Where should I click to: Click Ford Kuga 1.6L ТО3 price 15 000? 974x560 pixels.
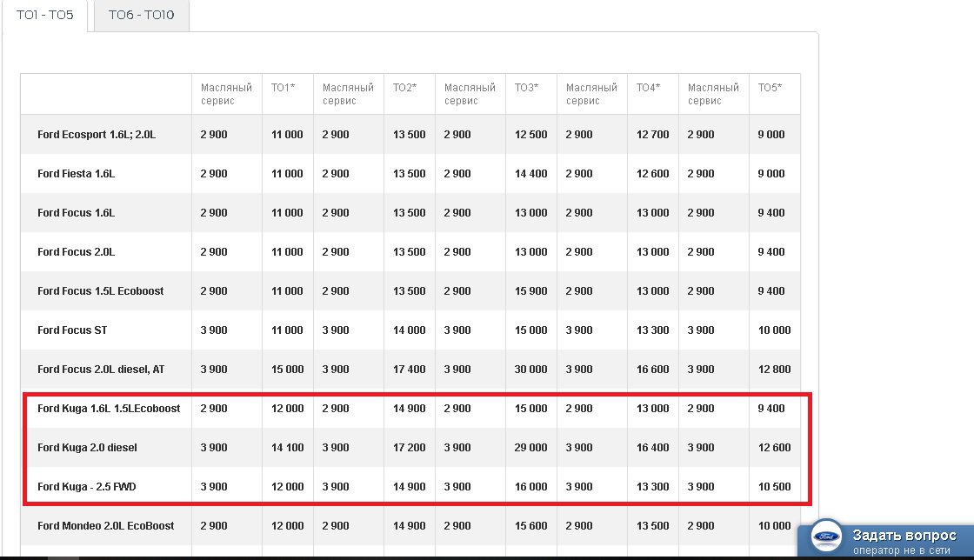pyautogui.click(x=530, y=408)
